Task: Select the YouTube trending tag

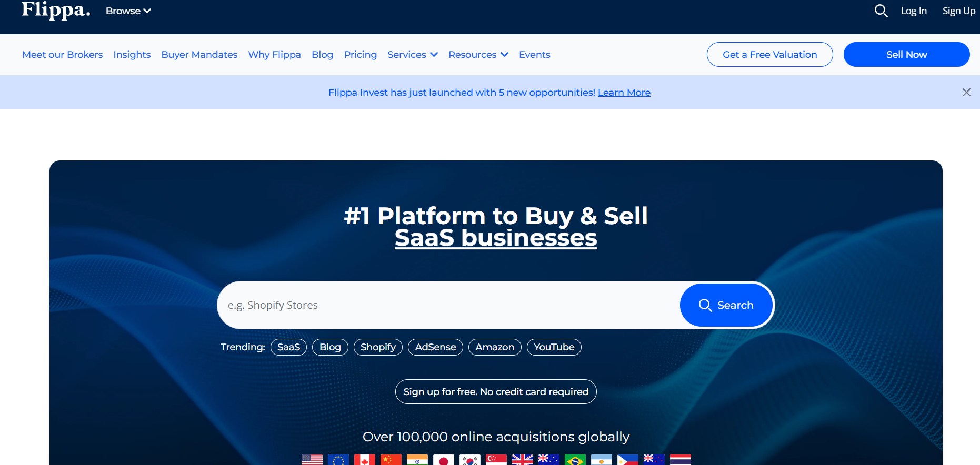Action: (554, 347)
